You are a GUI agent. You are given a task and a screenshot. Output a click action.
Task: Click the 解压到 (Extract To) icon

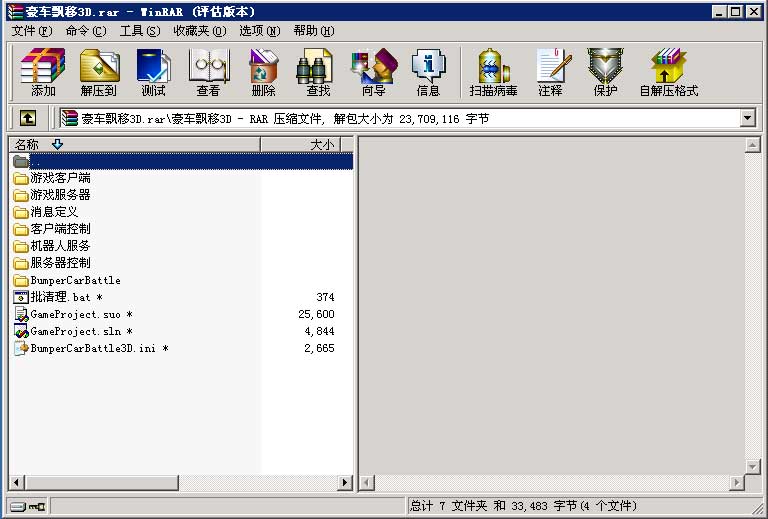(98, 72)
